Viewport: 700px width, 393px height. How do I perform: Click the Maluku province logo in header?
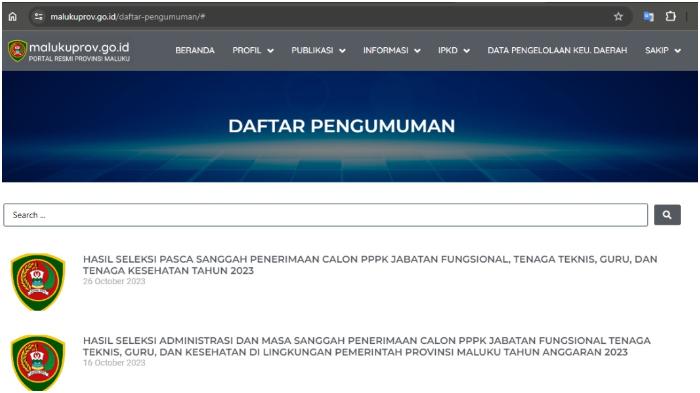[17, 50]
